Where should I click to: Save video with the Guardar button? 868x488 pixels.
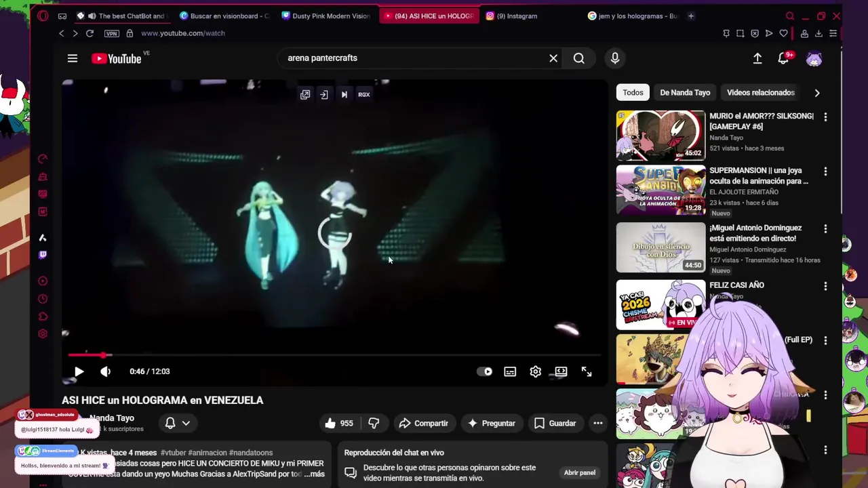(x=555, y=423)
